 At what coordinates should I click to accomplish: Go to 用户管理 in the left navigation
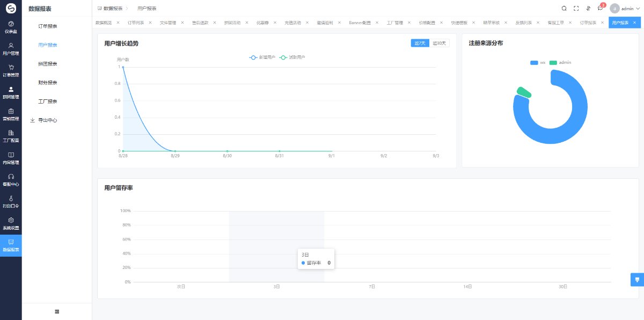(11, 49)
